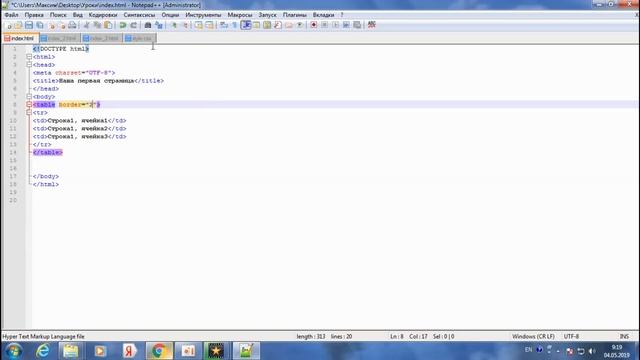Open the Файл menu
Screen dimensions: 640x360
tap(11, 15)
